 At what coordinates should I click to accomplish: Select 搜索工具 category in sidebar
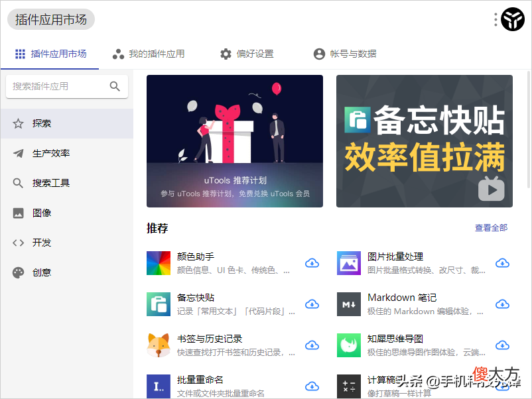[x=67, y=183]
